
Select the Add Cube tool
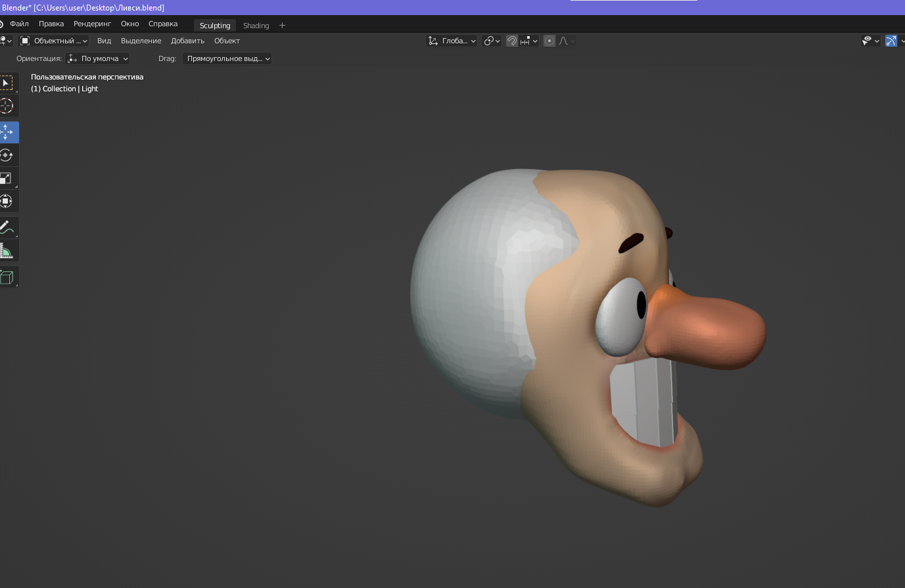click(7, 277)
